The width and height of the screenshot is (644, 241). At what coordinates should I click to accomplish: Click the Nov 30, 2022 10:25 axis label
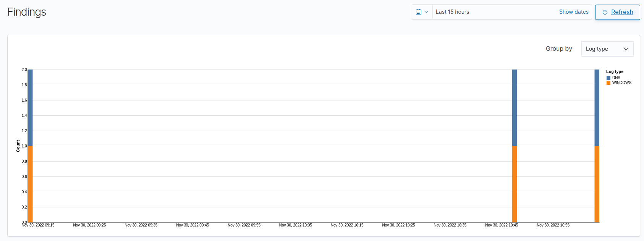(399, 225)
